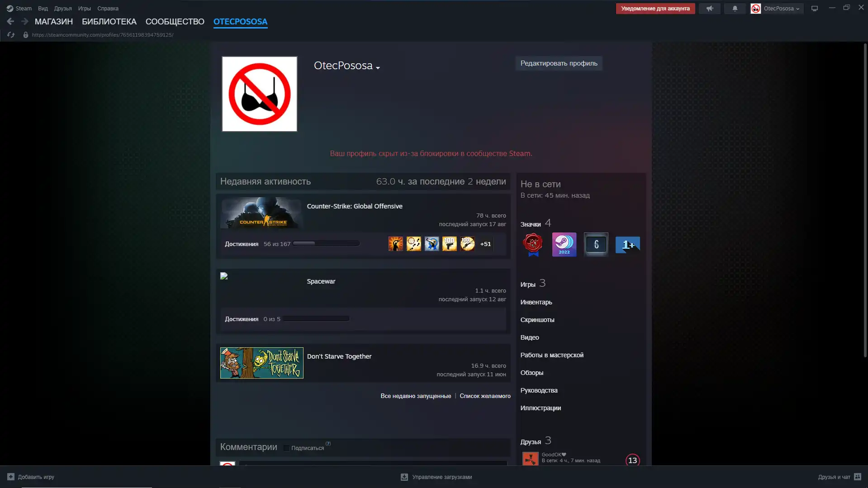Show the +51 more achievements
Image resolution: width=868 pixels, height=488 pixels.
[485, 244]
